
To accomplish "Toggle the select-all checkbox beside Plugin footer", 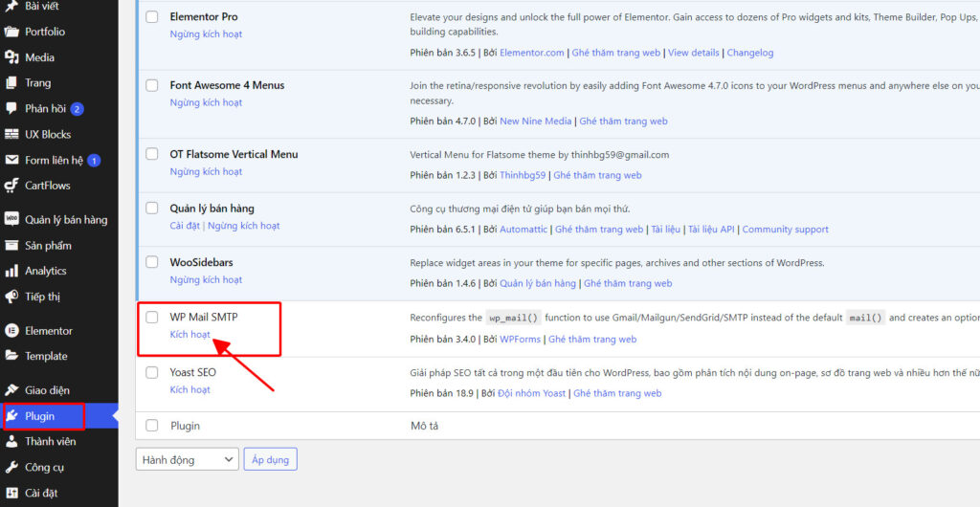I will pyautogui.click(x=152, y=426).
